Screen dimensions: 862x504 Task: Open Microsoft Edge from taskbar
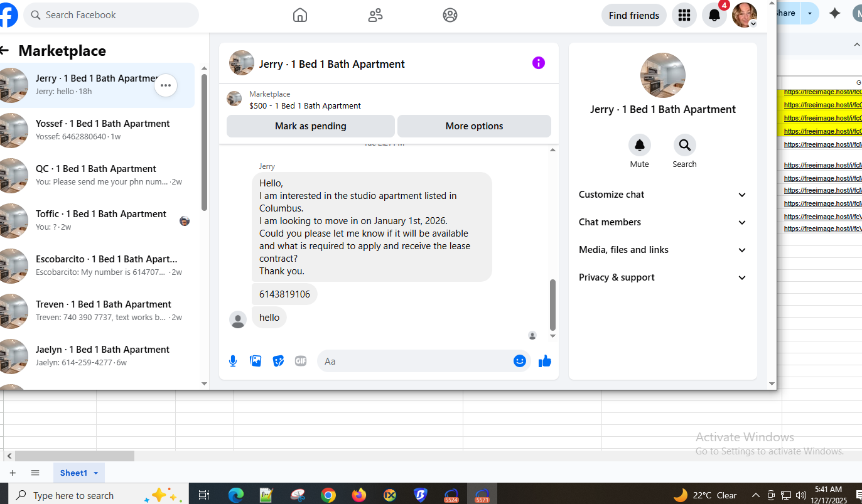[236, 495]
